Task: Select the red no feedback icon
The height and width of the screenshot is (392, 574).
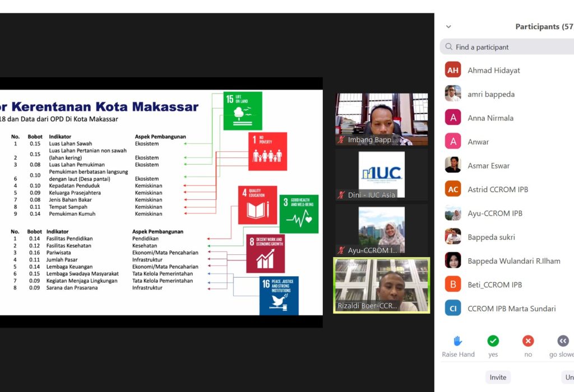Action: pyautogui.click(x=527, y=340)
